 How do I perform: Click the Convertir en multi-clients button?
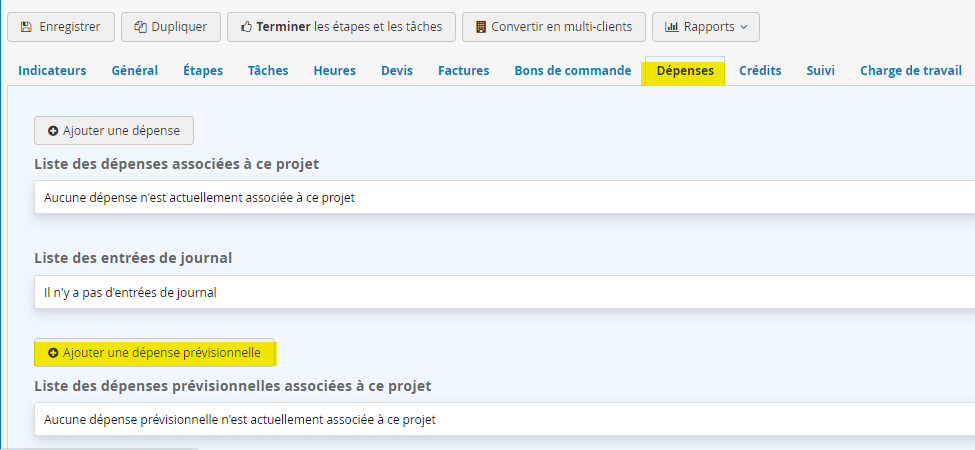(x=553, y=27)
